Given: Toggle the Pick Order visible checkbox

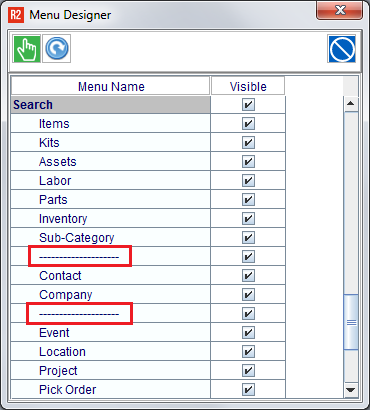Looking at the screenshot, I should coord(248,389).
